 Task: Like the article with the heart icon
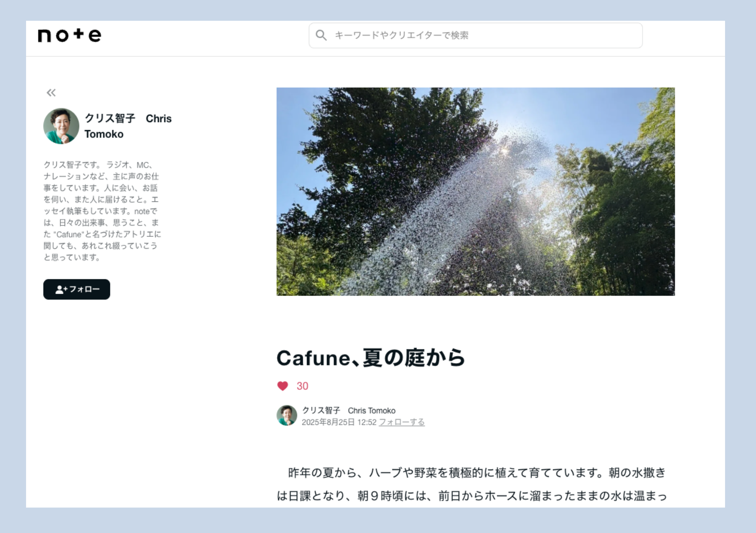[283, 386]
